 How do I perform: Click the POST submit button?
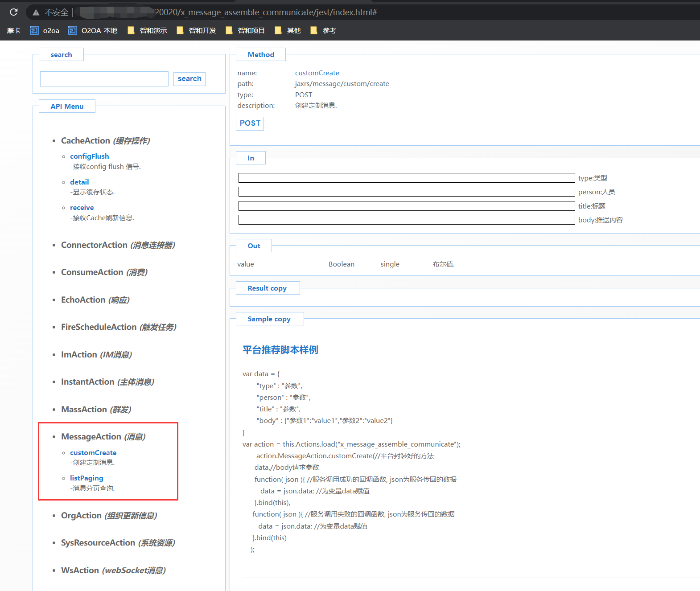point(250,123)
